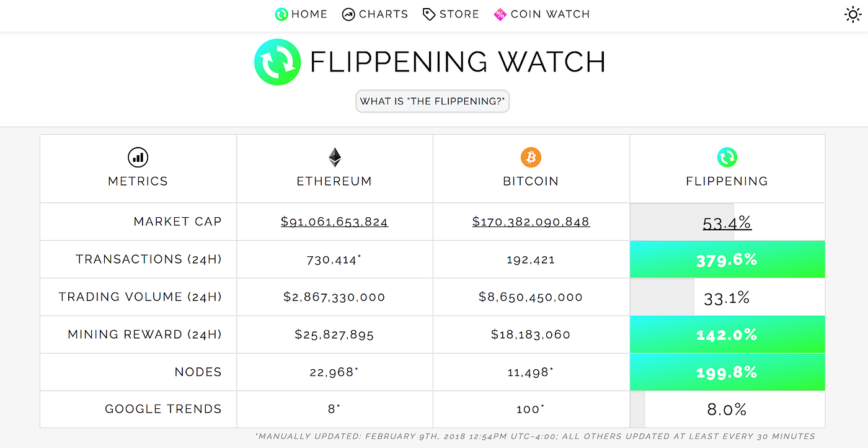Click the Google Trends row
Image resolution: width=868 pixels, height=448 pixels.
(x=162, y=409)
